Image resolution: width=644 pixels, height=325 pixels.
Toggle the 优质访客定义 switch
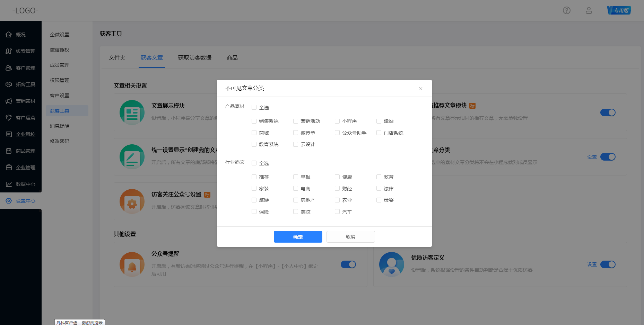pyautogui.click(x=608, y=264)
